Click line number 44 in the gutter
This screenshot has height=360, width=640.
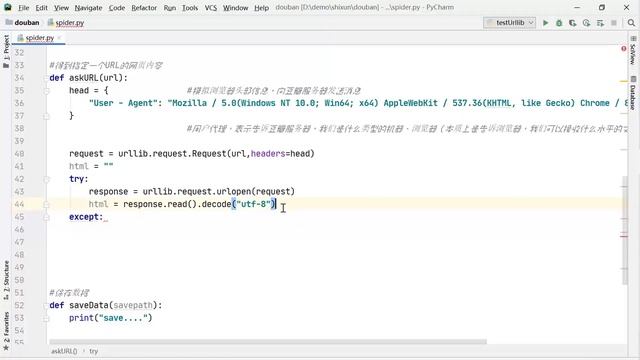coord(19,204)
